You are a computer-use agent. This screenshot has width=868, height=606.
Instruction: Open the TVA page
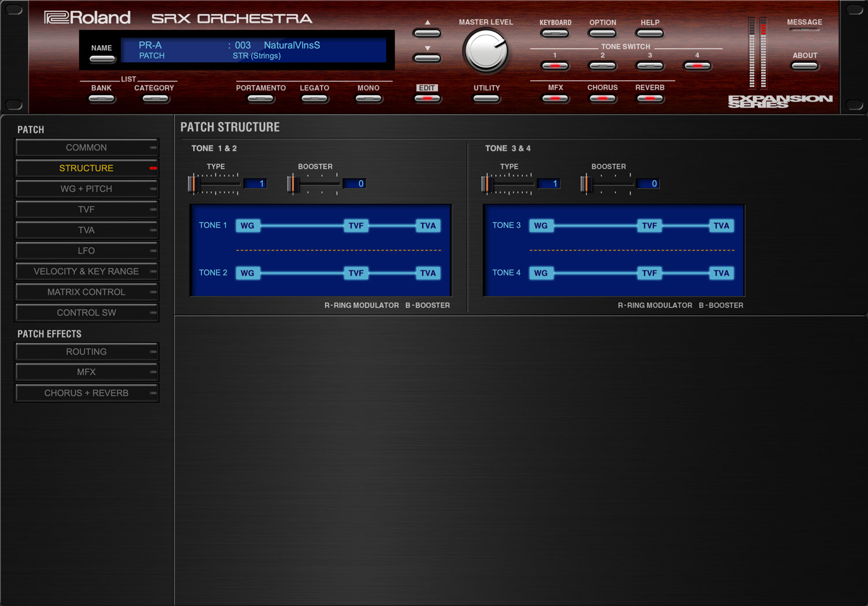click(x=87, y=230)
